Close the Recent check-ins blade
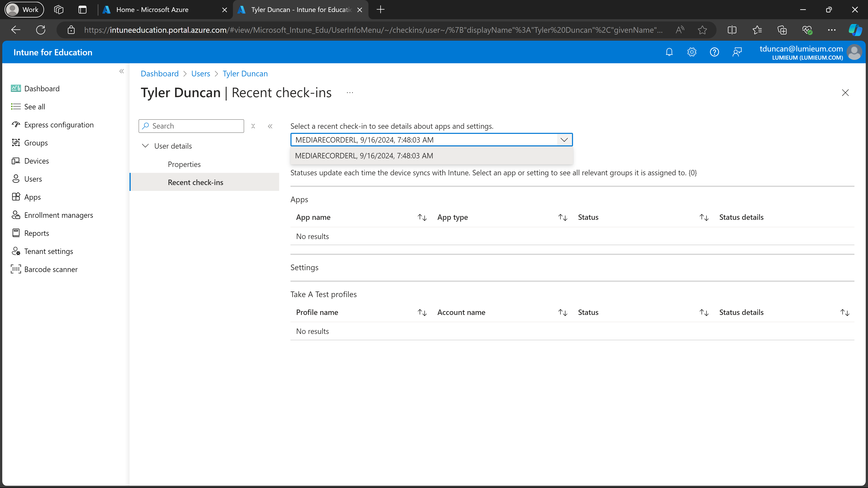 coord(845,93)
